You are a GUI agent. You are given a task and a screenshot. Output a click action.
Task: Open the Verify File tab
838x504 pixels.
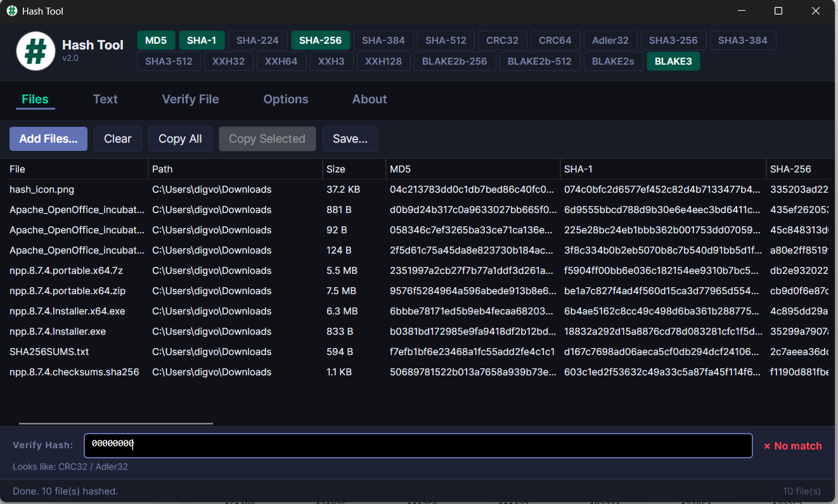(190, 99)
